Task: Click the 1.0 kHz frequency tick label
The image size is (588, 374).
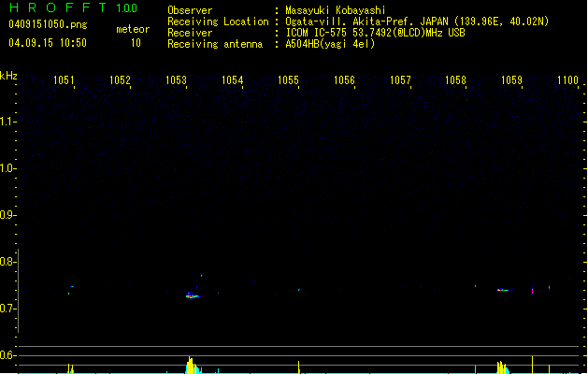Action: (7, 168)
